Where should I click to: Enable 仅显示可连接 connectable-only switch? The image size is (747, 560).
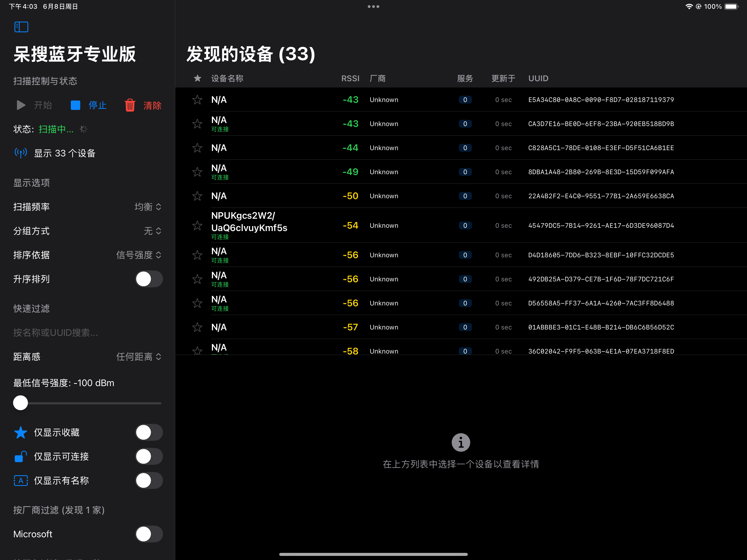pyautogui.click(x=149, y=456)
